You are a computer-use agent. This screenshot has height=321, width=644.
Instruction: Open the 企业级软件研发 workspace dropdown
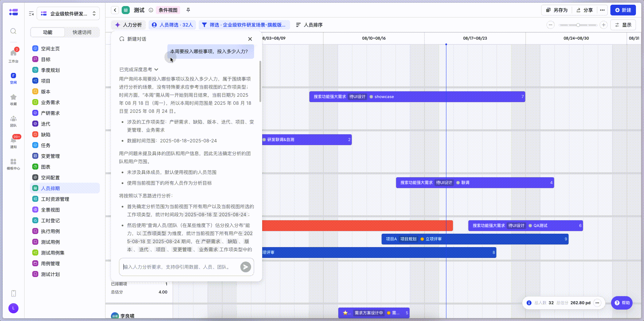[x=68, y=14]
